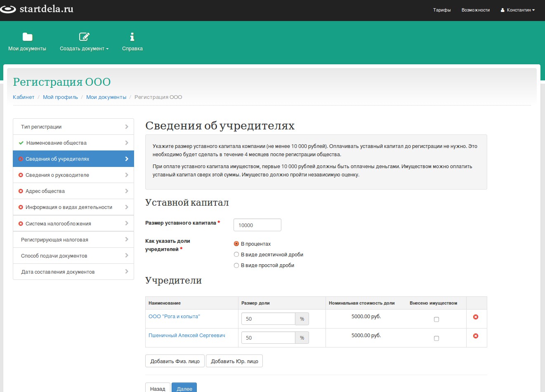The width and height of the screenshot is (545, 392).
Task: Click Номинальная стоимость доли column header
Action: (362, 303)
